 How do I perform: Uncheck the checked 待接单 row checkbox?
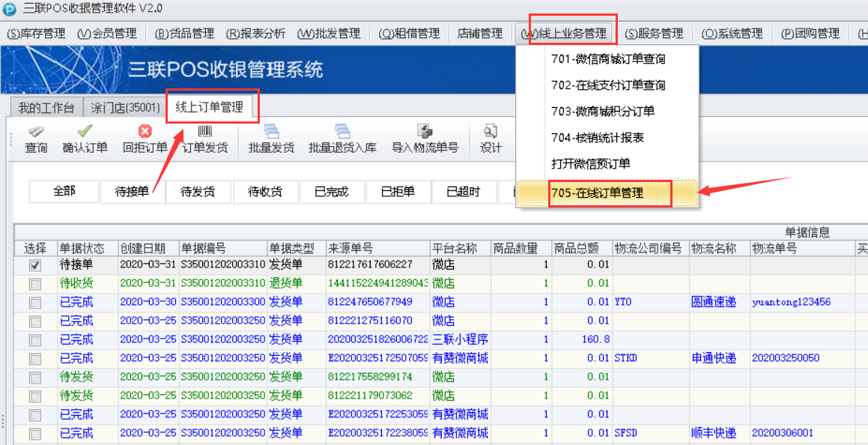[x=35, y=265]
